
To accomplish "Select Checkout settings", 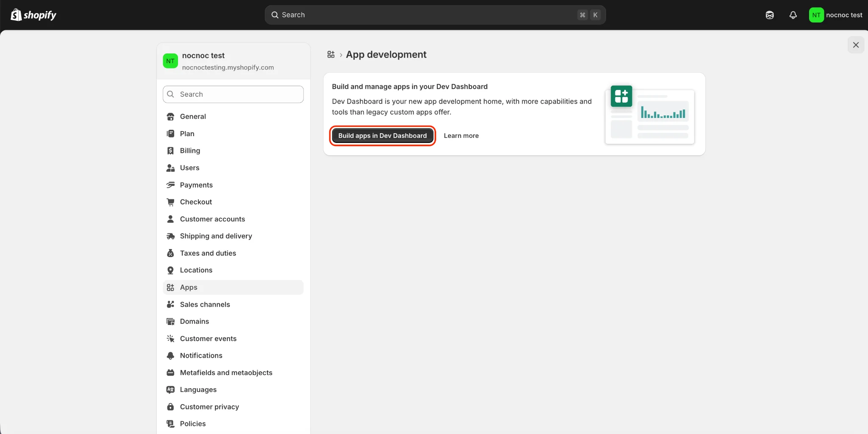I will tap(233, 202).
